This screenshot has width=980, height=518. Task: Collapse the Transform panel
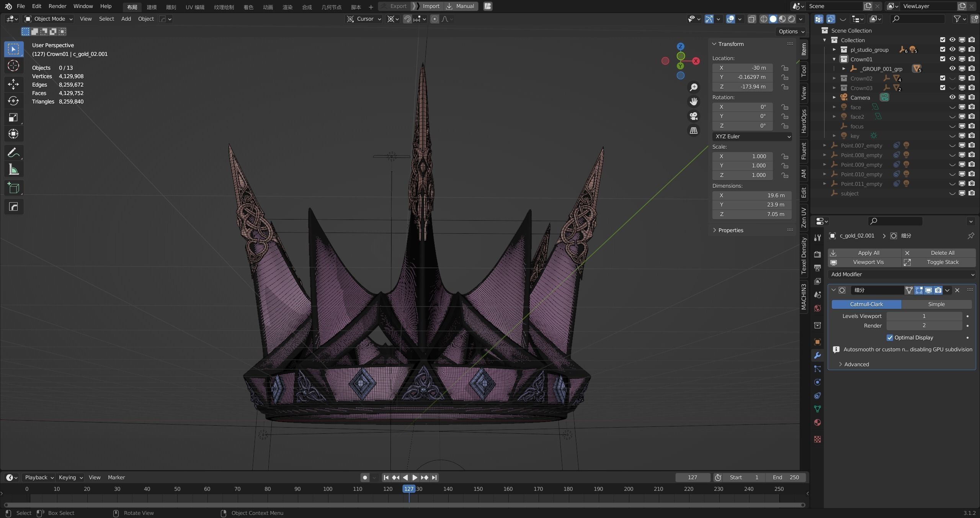coord(730,44)
